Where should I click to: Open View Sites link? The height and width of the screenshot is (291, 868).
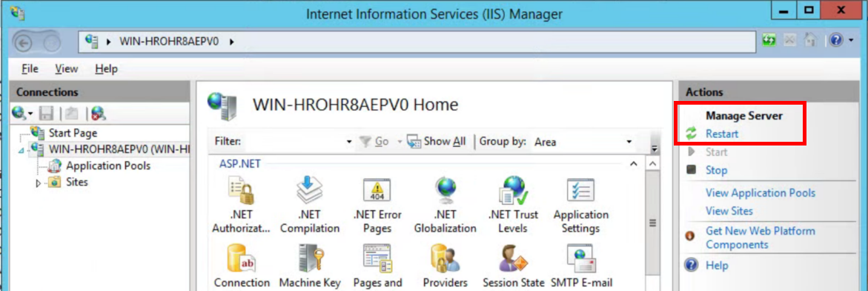click(x=729, y=211)
